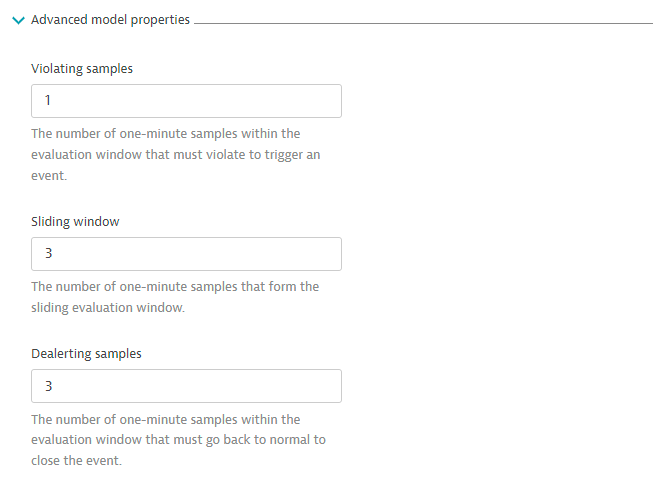Image resolution: width=653 pixels, height=479 pixels.
Task: Click the number 3 inside Dealerting samples box
Action: tap(47, 386)
